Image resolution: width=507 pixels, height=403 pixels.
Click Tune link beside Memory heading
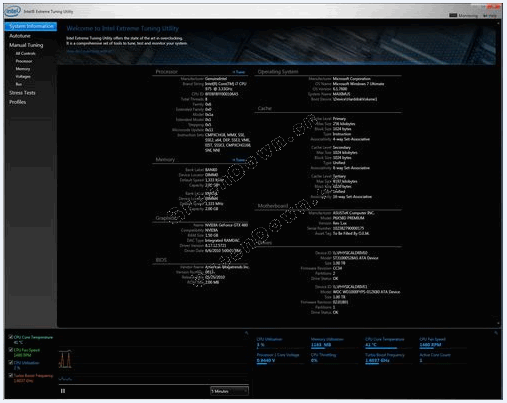pyautogui.click(x=239, y=160)
